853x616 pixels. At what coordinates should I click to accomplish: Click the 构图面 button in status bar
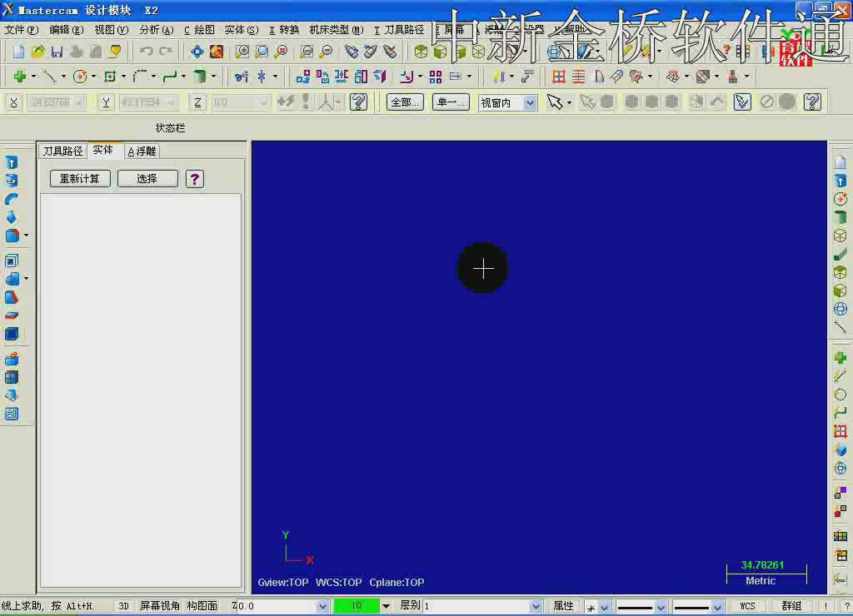click(202, 606)
